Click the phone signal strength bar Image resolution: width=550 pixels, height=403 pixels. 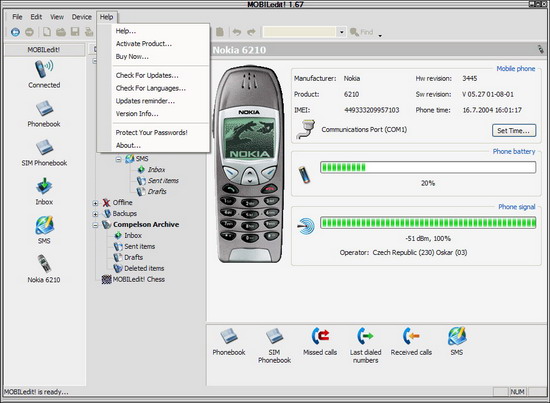(x=428, y=223)
